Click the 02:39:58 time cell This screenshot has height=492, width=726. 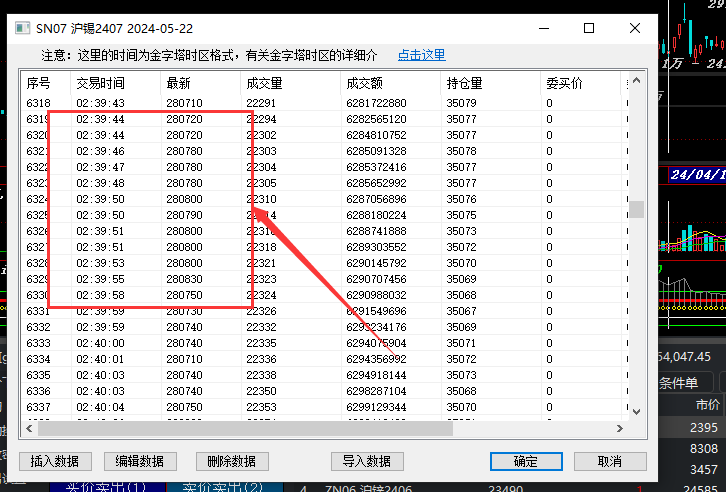[x=100, y=295]
